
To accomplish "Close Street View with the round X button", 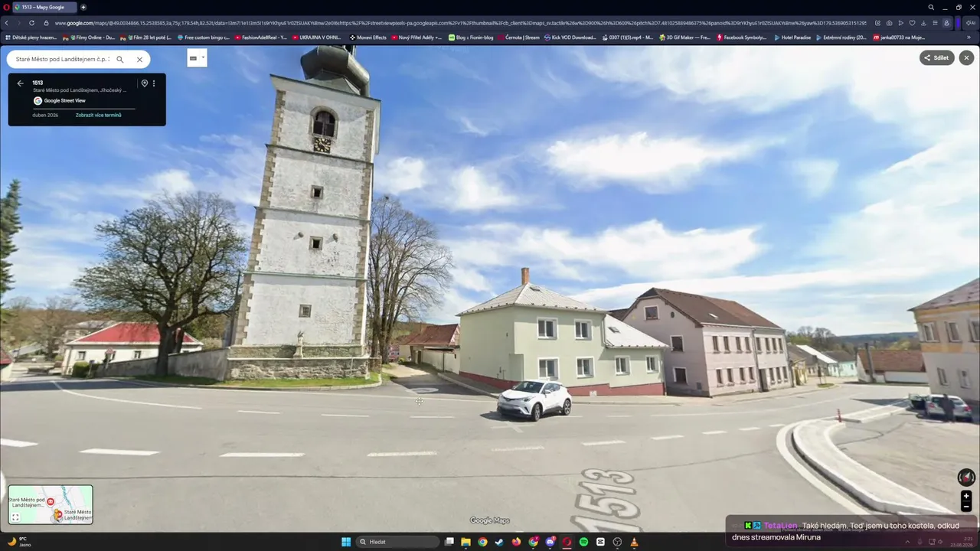I will [x=966, y=57].
